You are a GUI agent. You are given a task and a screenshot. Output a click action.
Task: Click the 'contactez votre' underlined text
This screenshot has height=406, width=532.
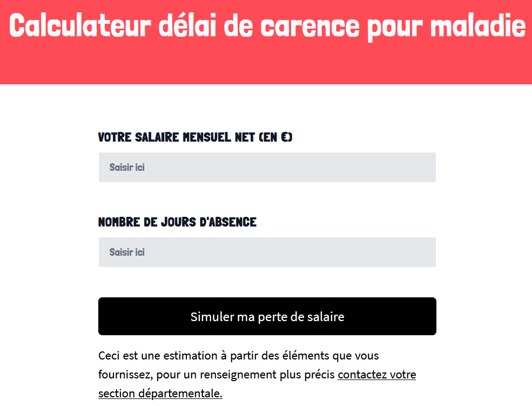(x=376, y=375)
